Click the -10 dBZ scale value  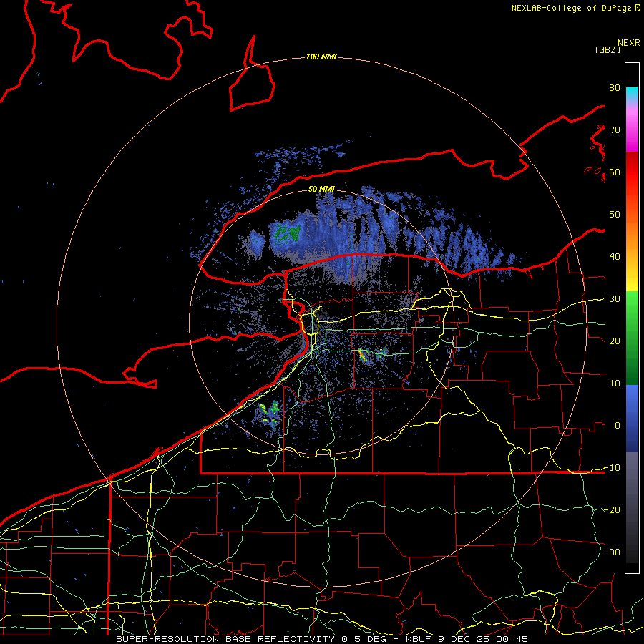(612, 467)
